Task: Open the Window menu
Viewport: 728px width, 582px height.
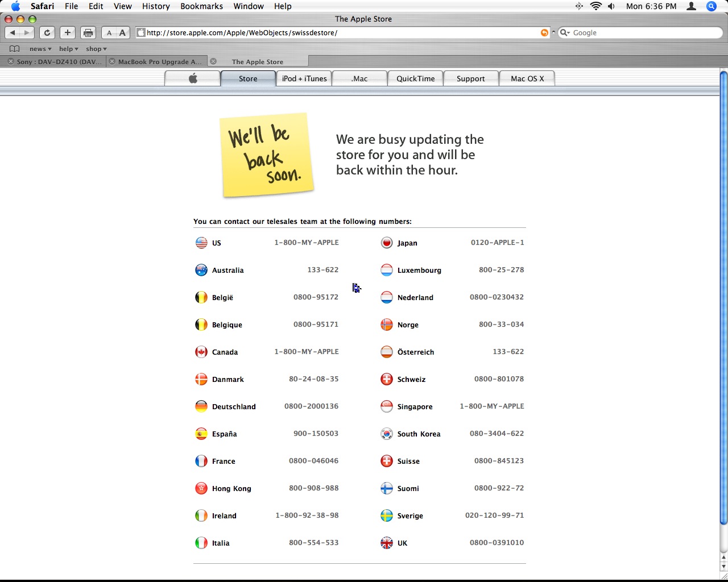Action: pos(249,6)
